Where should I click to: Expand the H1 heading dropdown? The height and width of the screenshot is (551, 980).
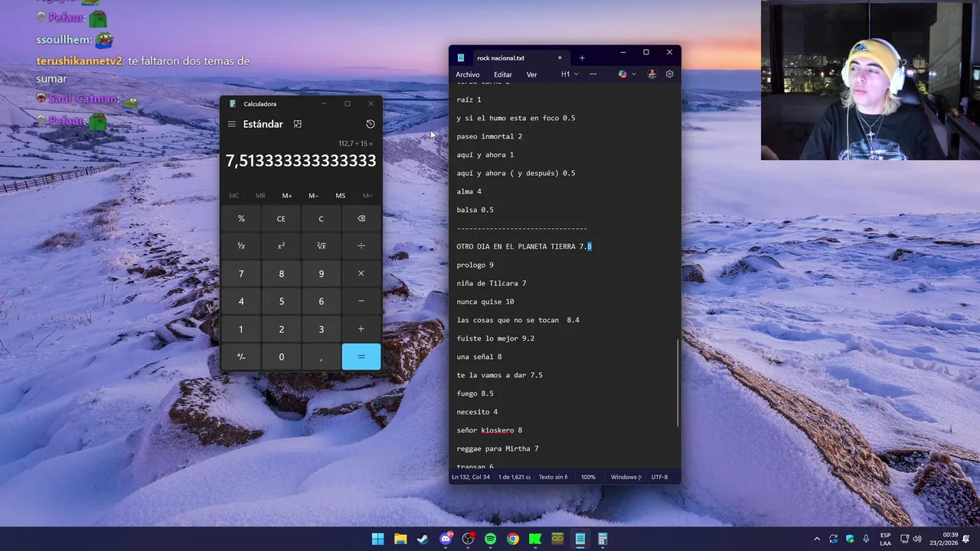570,74
